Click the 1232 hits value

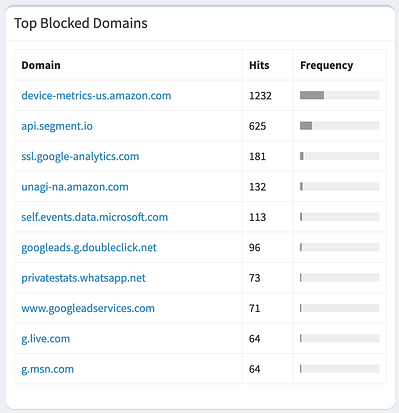pos(260,96)
